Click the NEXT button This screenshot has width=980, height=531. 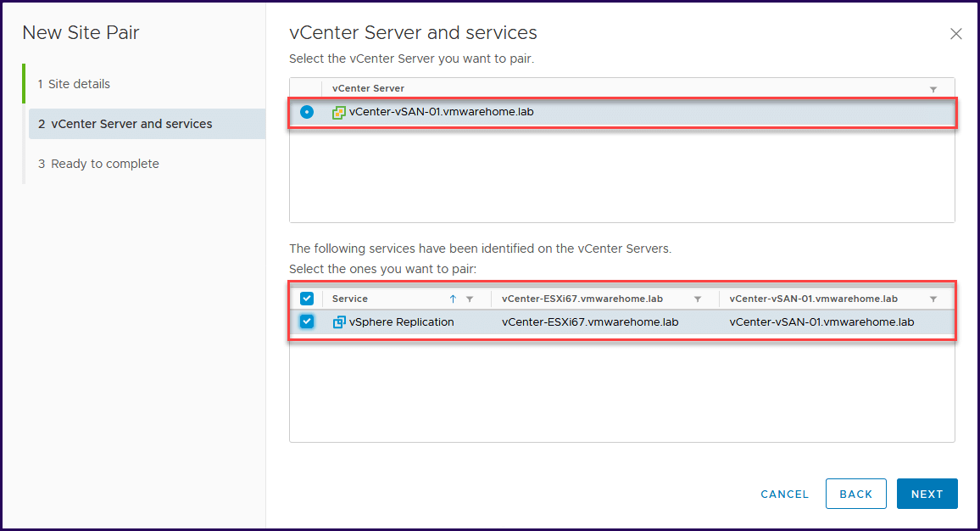click(x=927, y=494)
